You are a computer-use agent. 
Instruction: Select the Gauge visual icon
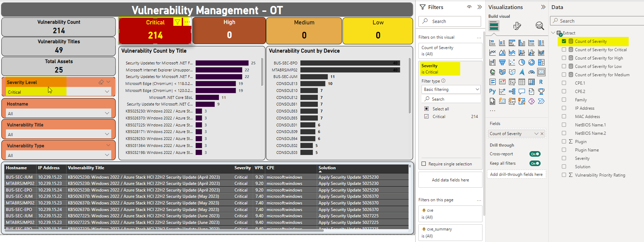point(531,72)
